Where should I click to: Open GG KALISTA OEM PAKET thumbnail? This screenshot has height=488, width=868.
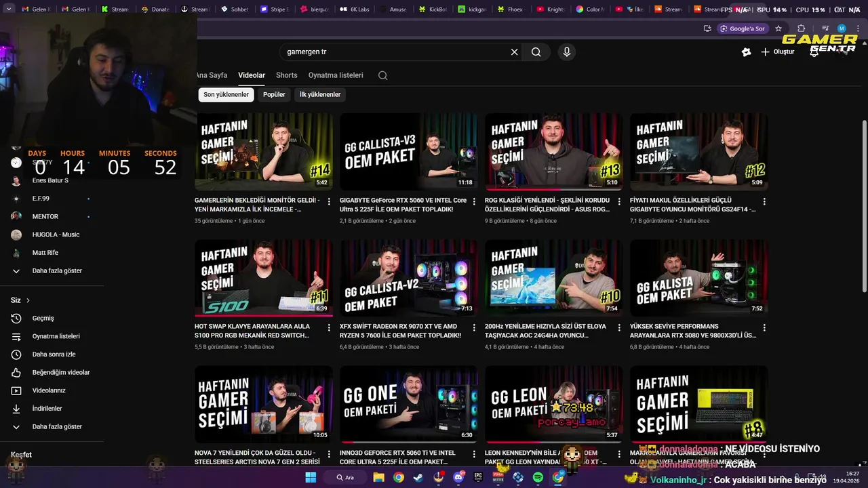pos(699,278)
